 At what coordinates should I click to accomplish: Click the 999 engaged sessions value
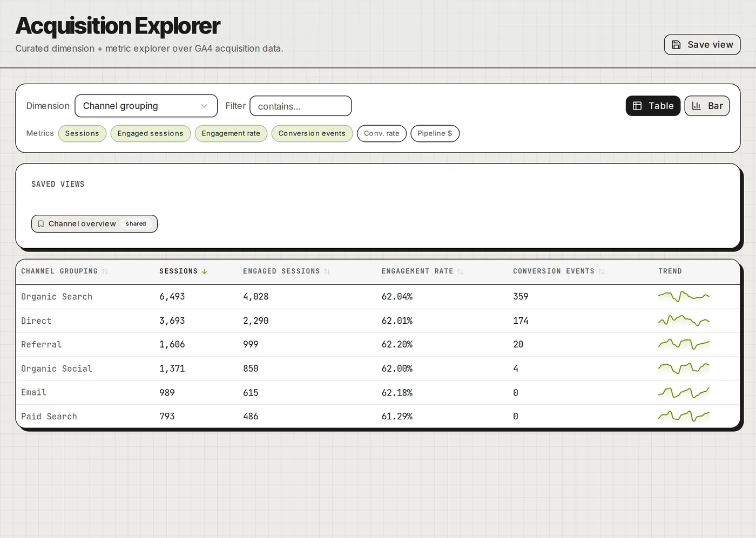[251, 344]
